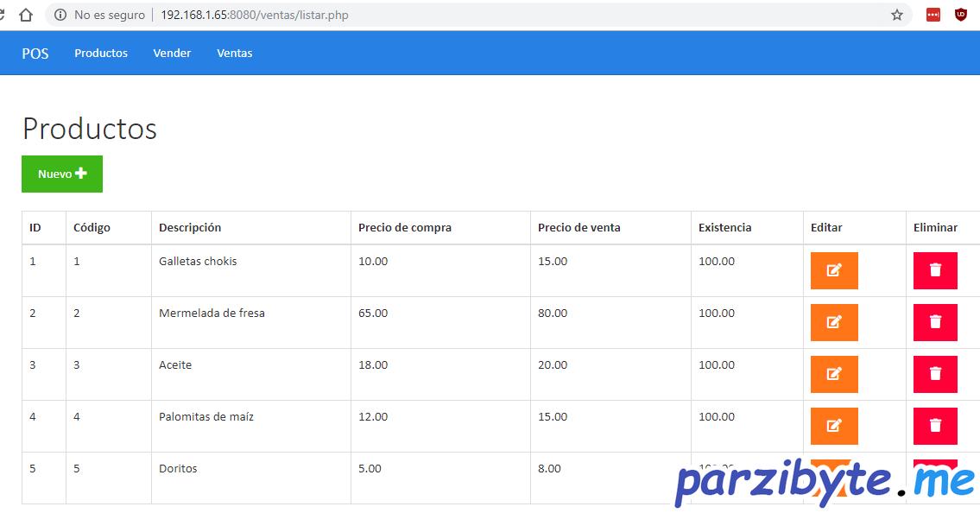The width and height of the screenshot is (980, 513).
Task: Remove the Aceite product
Action: (935, 374)
